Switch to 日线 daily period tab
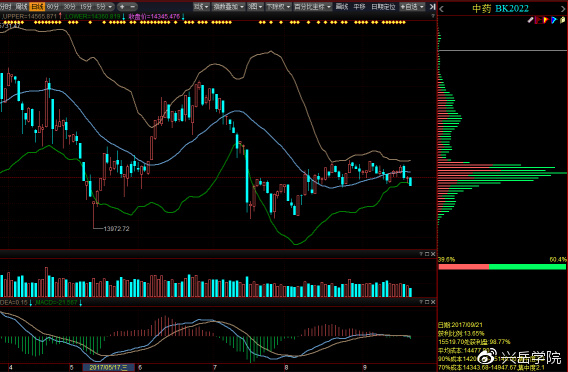The width and height of the screenshot is (568, 372). [37, 7]
